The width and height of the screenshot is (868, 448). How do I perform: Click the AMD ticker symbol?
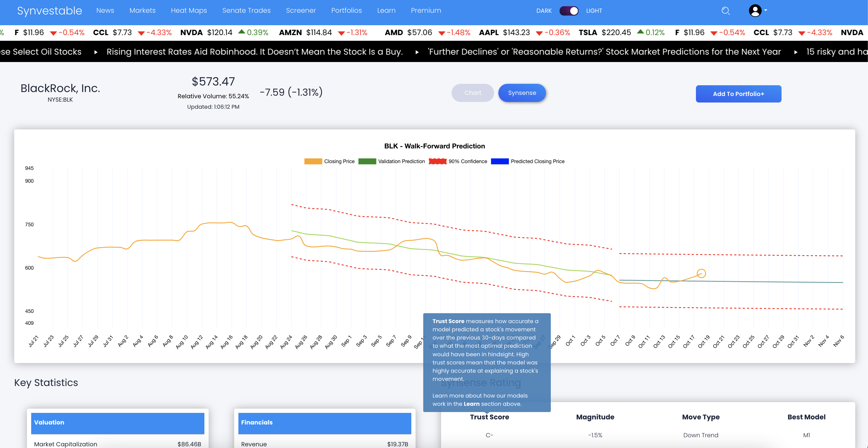point(393,33)
